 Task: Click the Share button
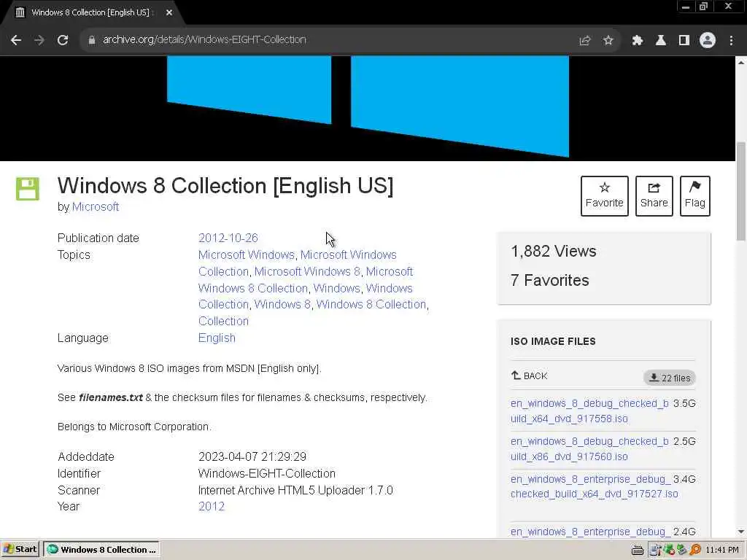click(x=654, y=195)
